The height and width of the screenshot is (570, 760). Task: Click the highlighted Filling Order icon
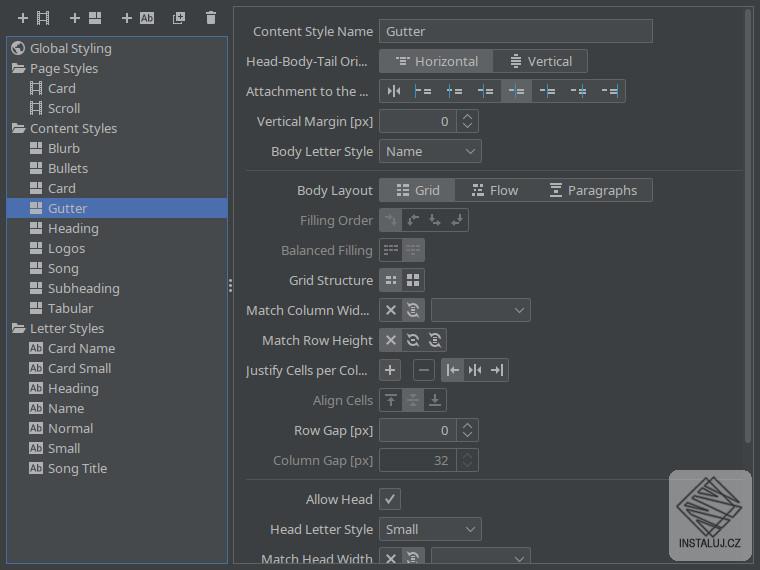391,221
